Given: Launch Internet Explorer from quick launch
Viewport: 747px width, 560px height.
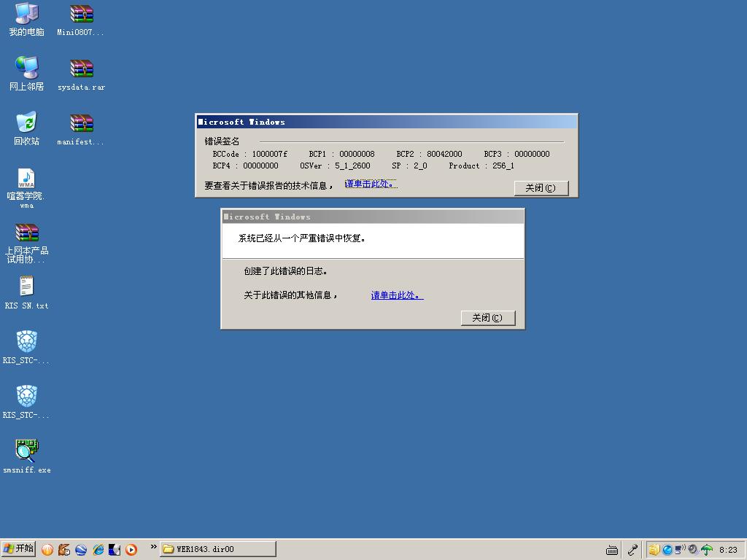Looking at the screenshot, I should (x=98, y=550).
